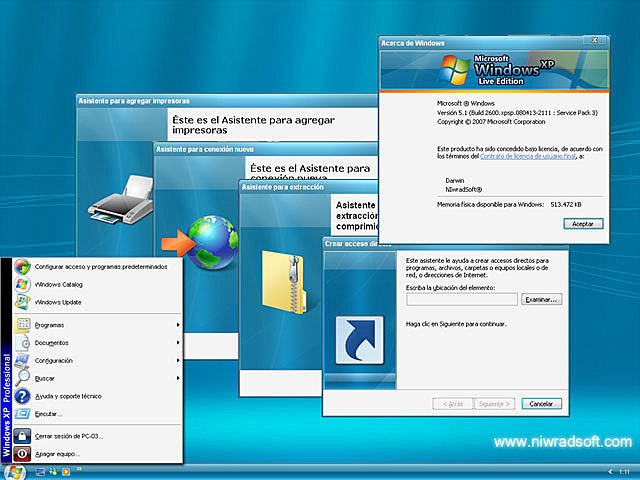
Task: Click the Start button orb
Action: tap(15, 473)
